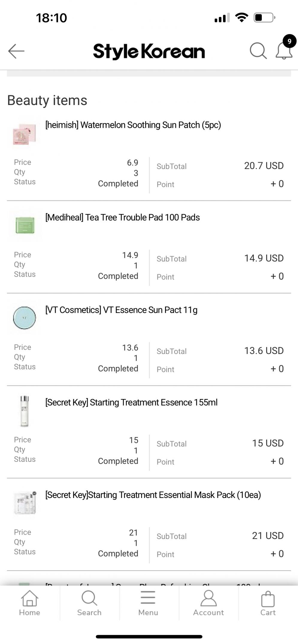The image size is (298, 644).
Task: Open VT Essence Sun Pact 11g link
Action: pyautogui.click(x=121, y=310)
